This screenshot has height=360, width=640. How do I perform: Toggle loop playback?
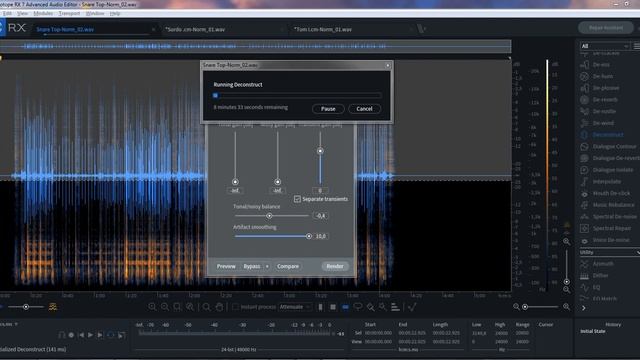pyautogui.click(x=110, y=335)
